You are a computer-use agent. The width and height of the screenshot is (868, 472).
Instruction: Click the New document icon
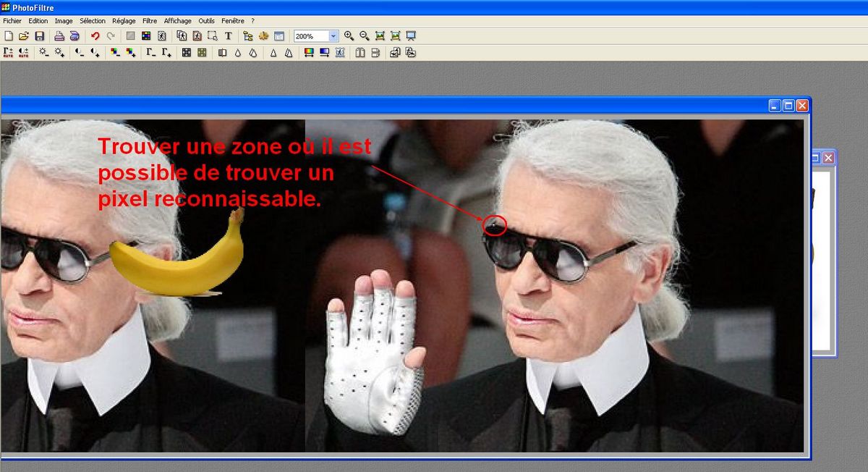pyautogui.click(x=8, y=35)
